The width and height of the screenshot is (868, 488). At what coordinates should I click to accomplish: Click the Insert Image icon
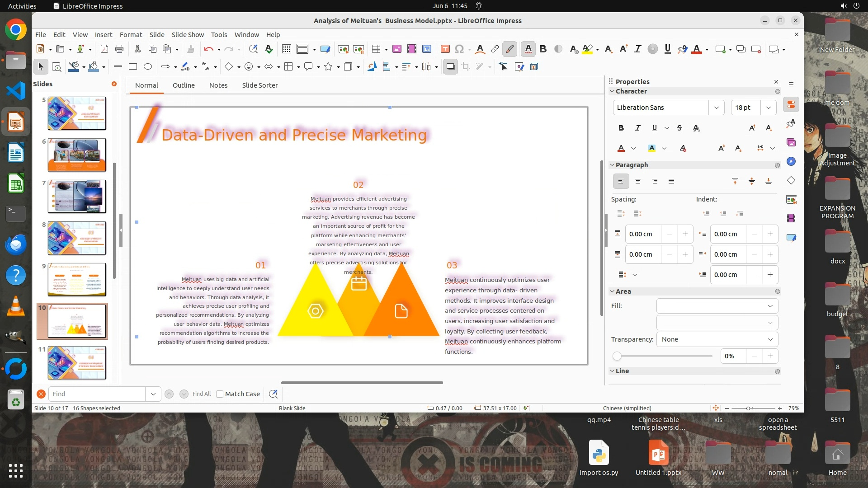tap(396, 49)
